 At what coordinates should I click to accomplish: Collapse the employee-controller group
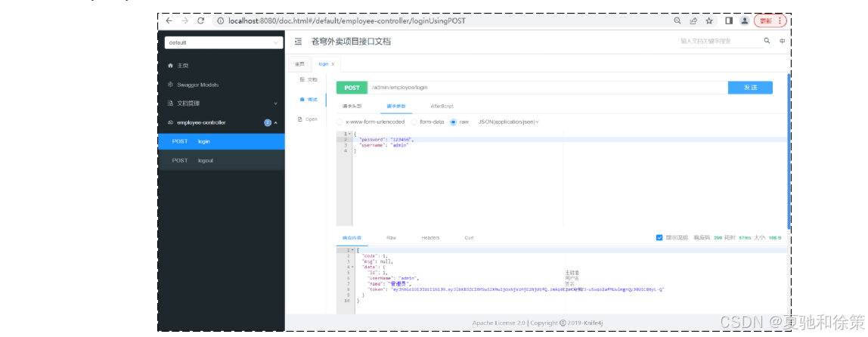[x=276, y=122]
